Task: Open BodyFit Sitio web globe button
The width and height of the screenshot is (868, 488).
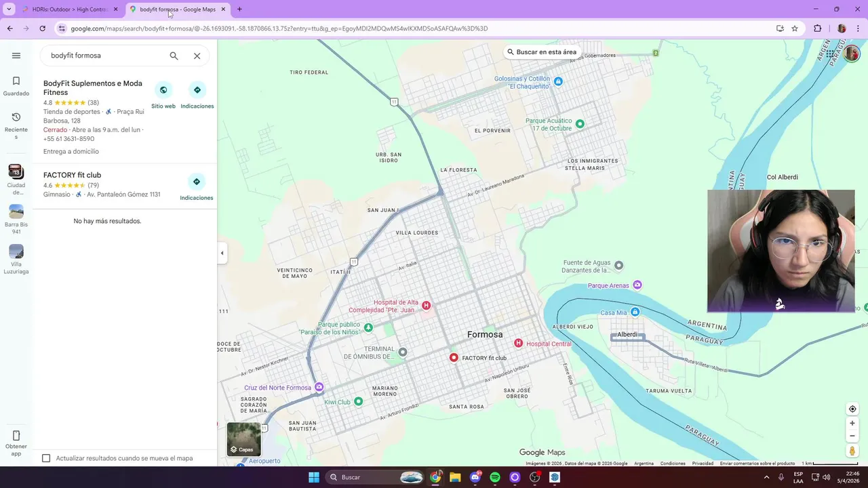Action: pyautogui.click(x=163, y=90)
